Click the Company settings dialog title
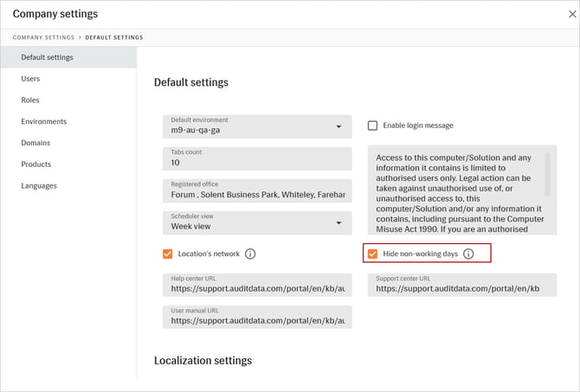This screenshot has width=580, height=392. pos(55,14)
